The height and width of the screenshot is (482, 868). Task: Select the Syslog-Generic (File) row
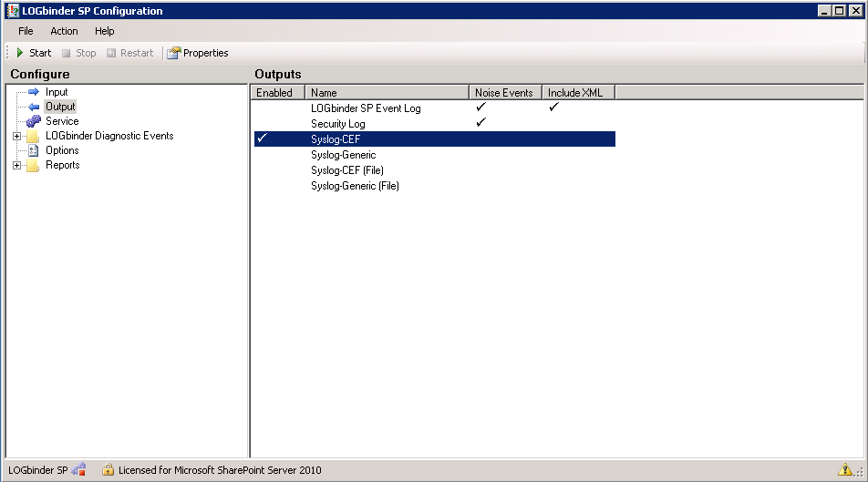tap(435, 185)
